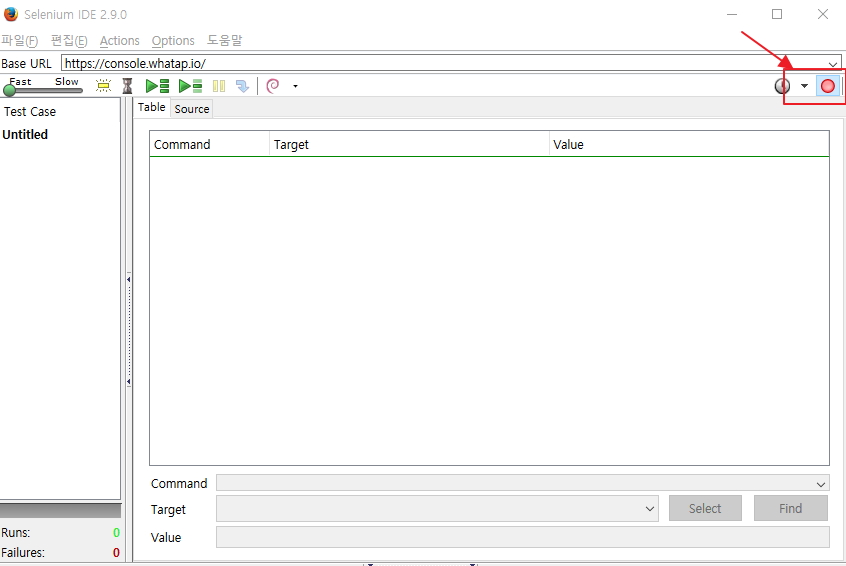Viewport: 846px width, 566px height.
Task: Close the Selenium IDE window
Action: click(x=822, y=14)
